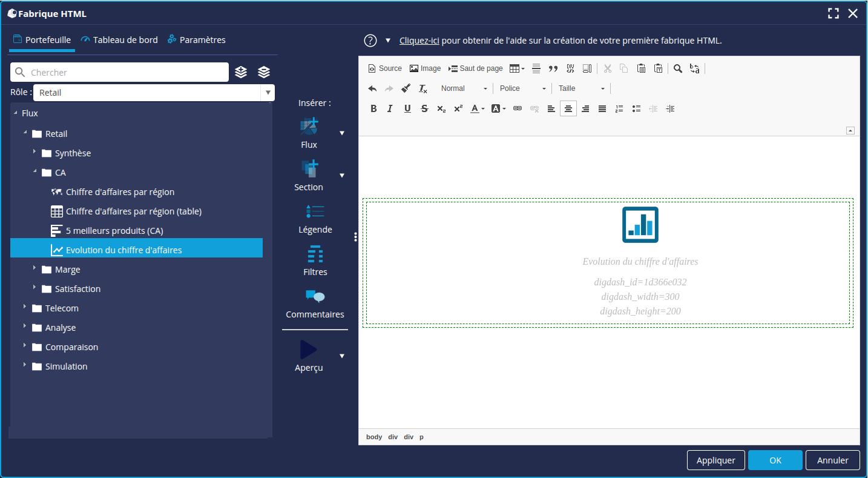Click the Flux insert icon
This screenshot has height=478, width=868.
(309, 127)
